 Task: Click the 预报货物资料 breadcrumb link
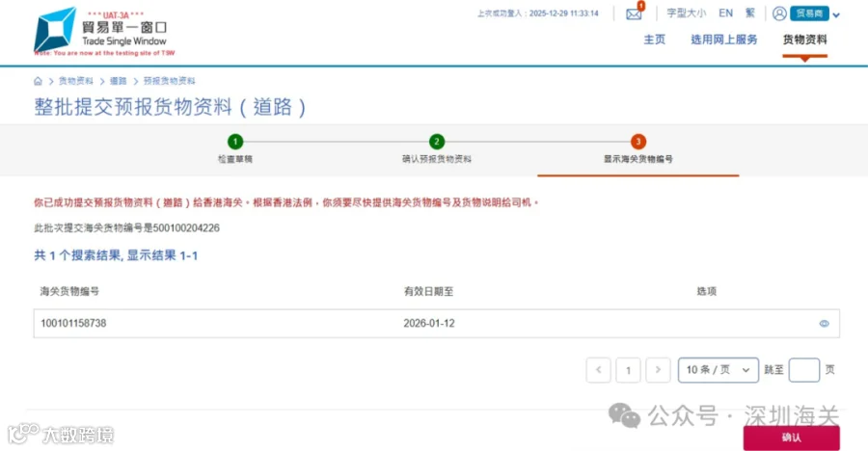pos(170,81)
